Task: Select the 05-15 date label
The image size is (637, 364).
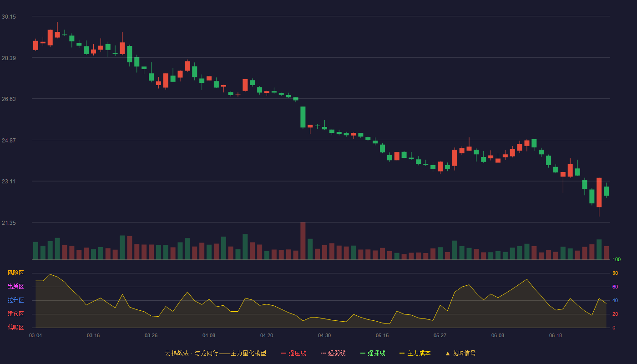Action: tap(382, 335)
